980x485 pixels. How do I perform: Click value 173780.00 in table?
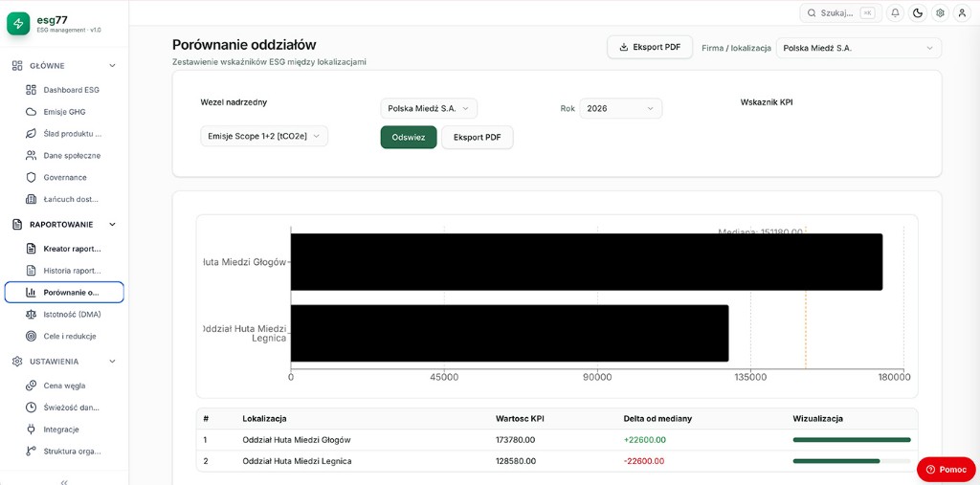(x=516, y=440)
